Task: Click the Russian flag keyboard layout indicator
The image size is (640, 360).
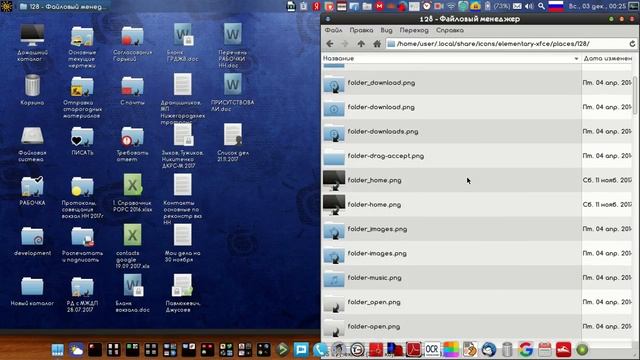Action: [x=556, y=6]
